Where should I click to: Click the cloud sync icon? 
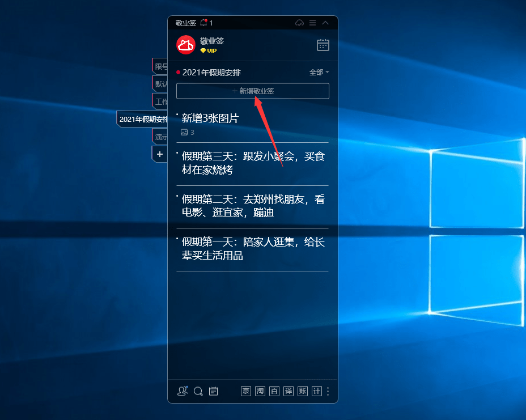(x=299, y=23)
